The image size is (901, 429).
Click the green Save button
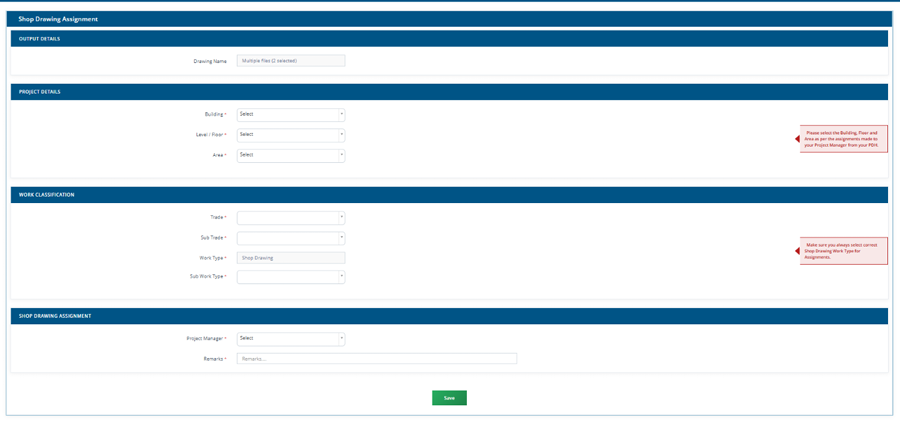click(x=449, y=398)
